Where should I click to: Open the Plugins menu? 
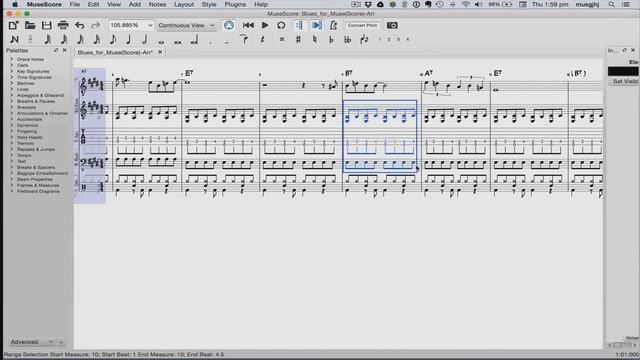pos(235,4)
